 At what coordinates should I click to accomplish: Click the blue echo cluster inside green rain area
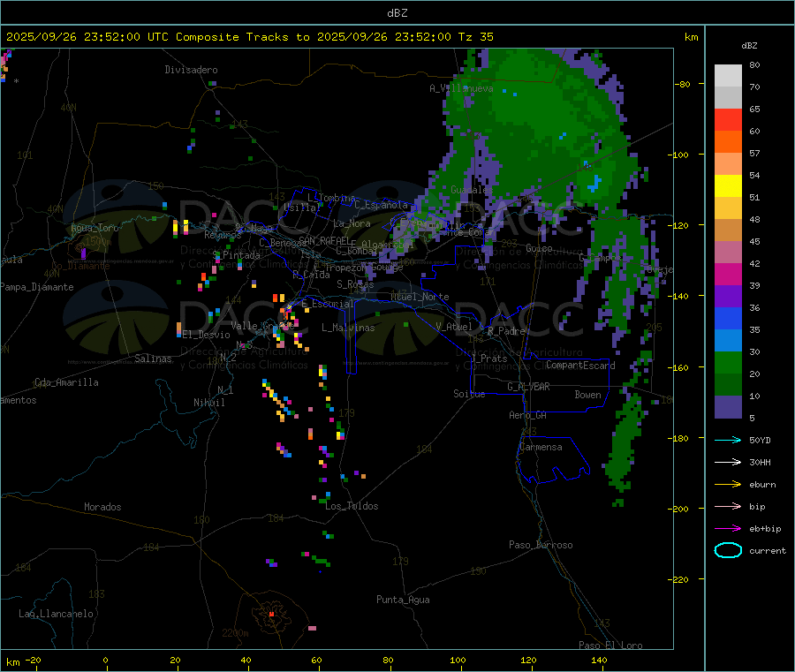(594, 184)
